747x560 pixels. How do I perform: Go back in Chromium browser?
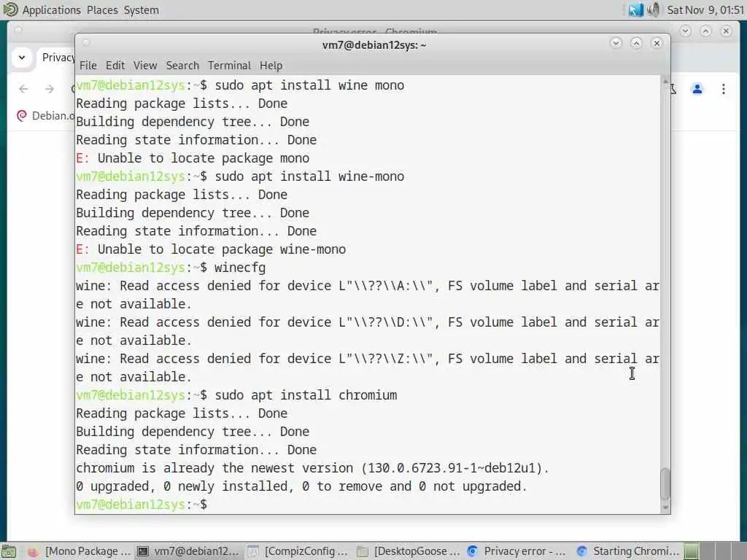[x=23, y=89]
